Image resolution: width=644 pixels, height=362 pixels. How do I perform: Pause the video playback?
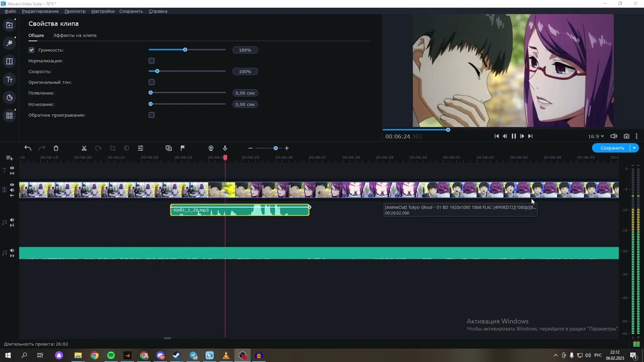tap(514, 136)
